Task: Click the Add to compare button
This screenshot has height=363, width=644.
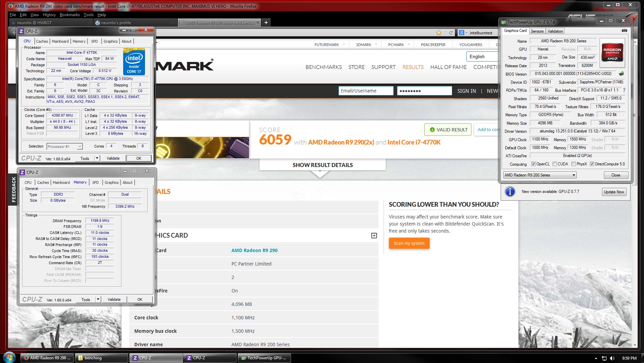Action: (x=486, y=129)
